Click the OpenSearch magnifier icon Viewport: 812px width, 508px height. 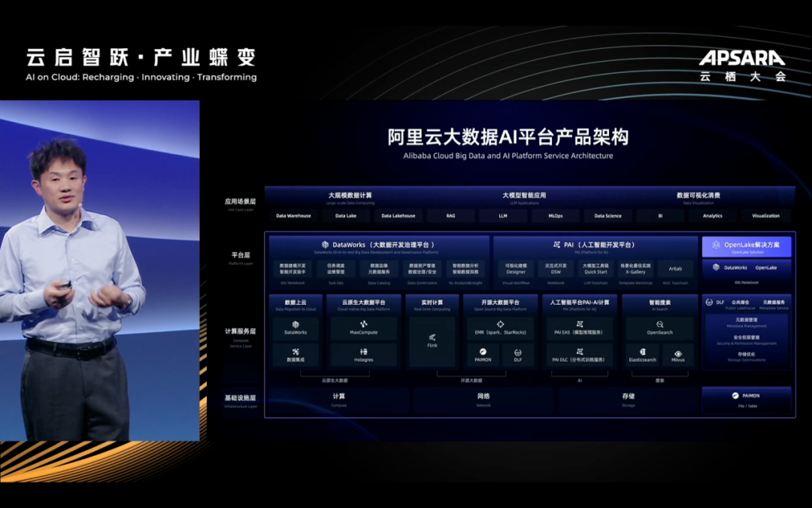click(x=660, y=324)
